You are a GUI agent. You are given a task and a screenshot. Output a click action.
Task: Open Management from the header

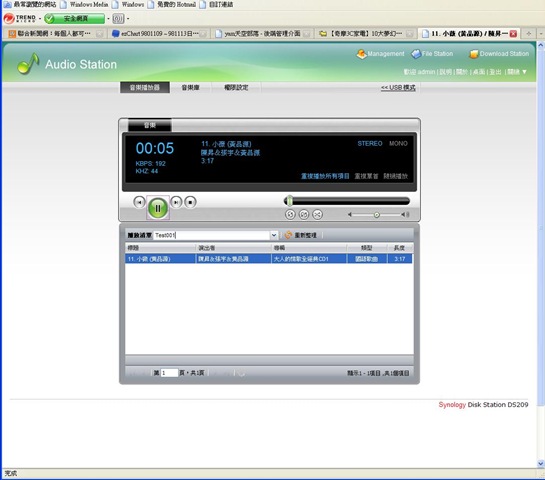[381, 54]
